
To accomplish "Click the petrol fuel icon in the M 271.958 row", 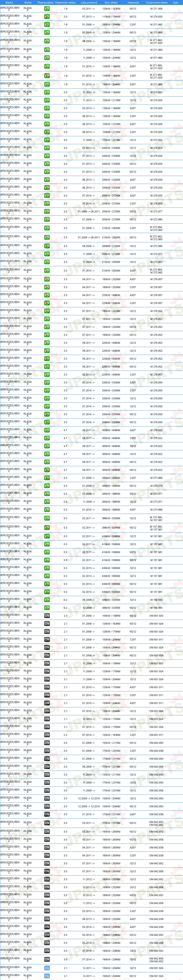I will tap(47, 8).
